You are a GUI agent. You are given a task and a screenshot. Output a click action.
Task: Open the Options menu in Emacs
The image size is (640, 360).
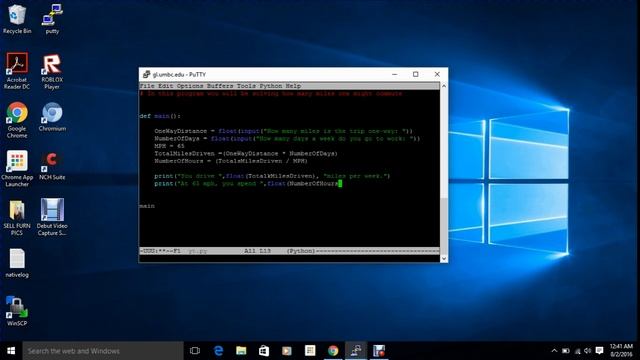pos(190,86)
